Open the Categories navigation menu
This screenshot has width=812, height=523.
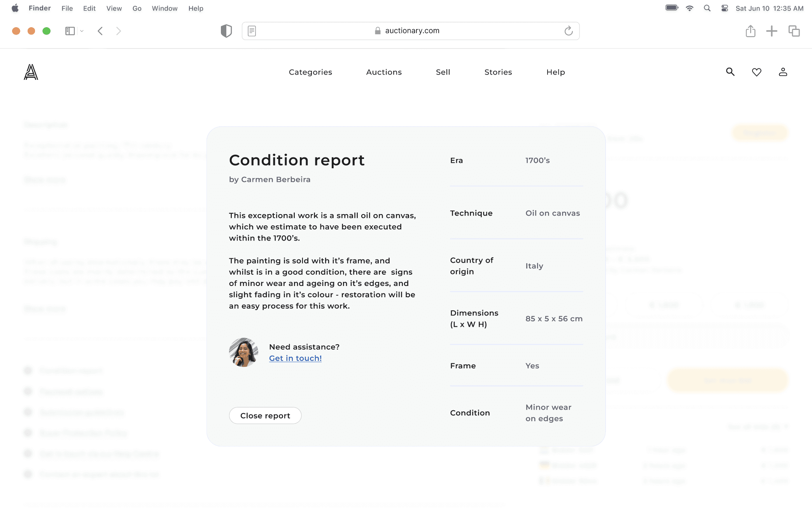click(310, 72)
